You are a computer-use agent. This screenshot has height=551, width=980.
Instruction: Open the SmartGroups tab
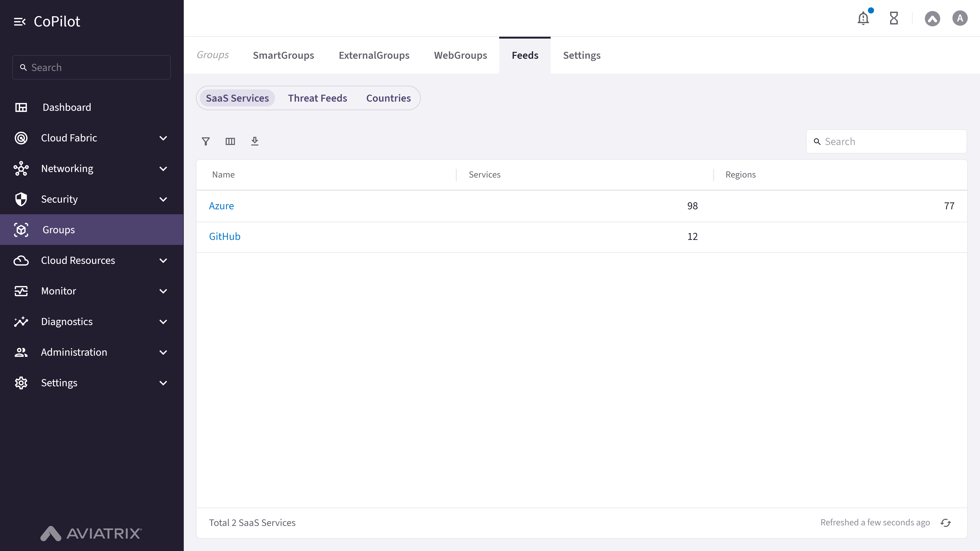pyautogui.click(x=283, y=55)
